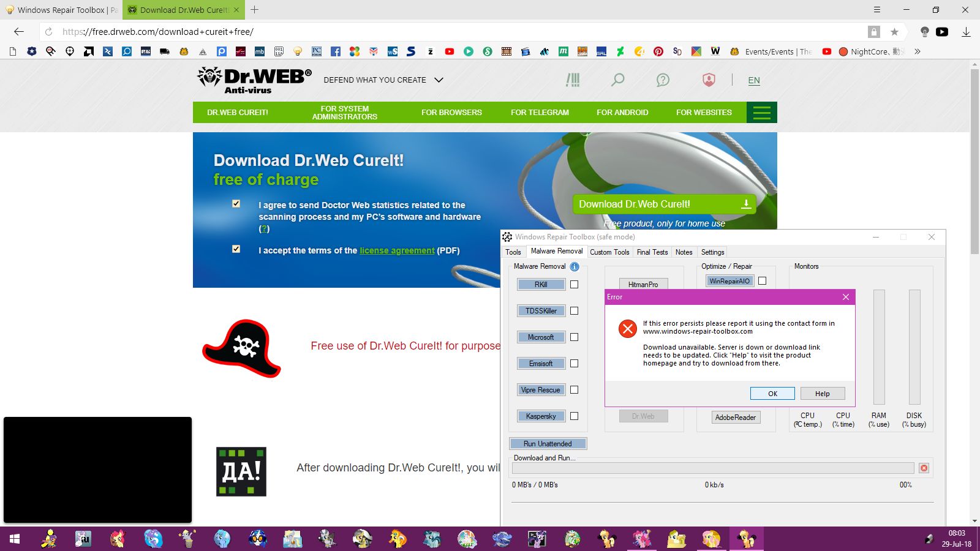Open the For Browsers navigation item
Image resolution: width=980 pixels, height=551 pixels.
(x=451, y=113)
